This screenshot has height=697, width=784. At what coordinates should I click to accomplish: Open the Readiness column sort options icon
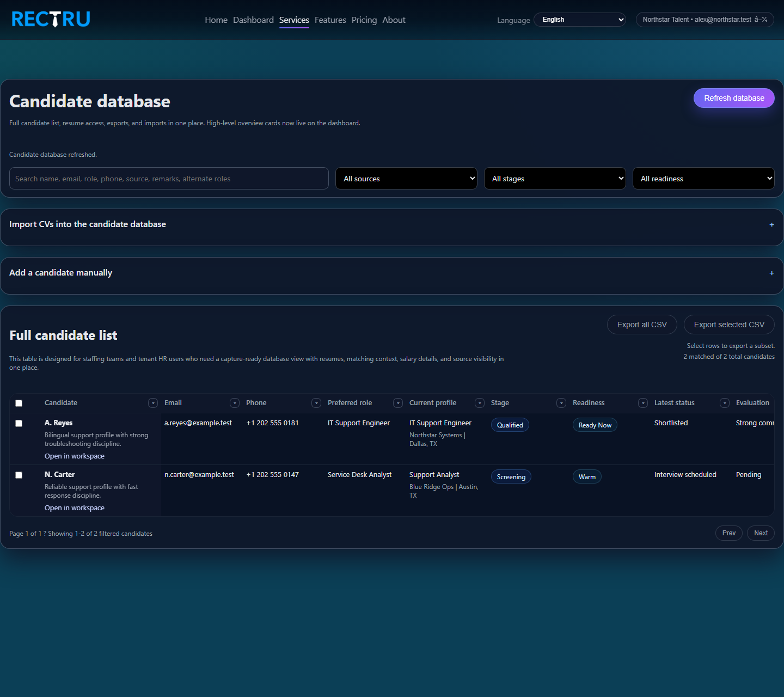642,403
